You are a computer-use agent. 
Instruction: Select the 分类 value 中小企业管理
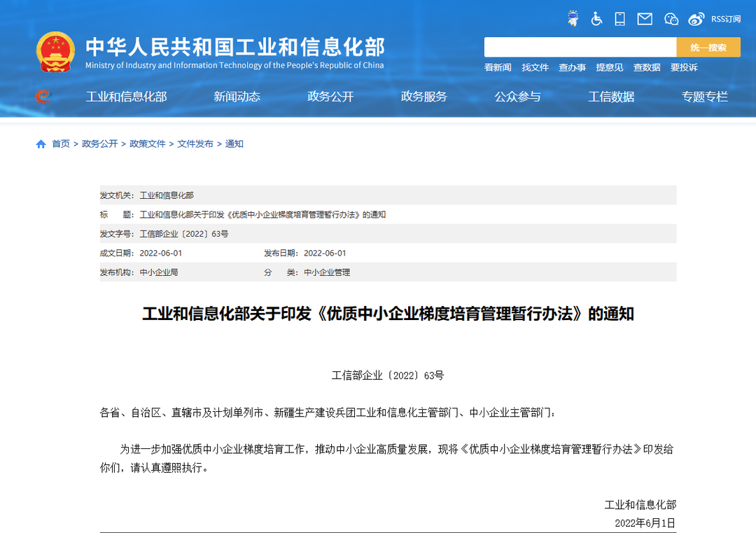coord(327,272)
